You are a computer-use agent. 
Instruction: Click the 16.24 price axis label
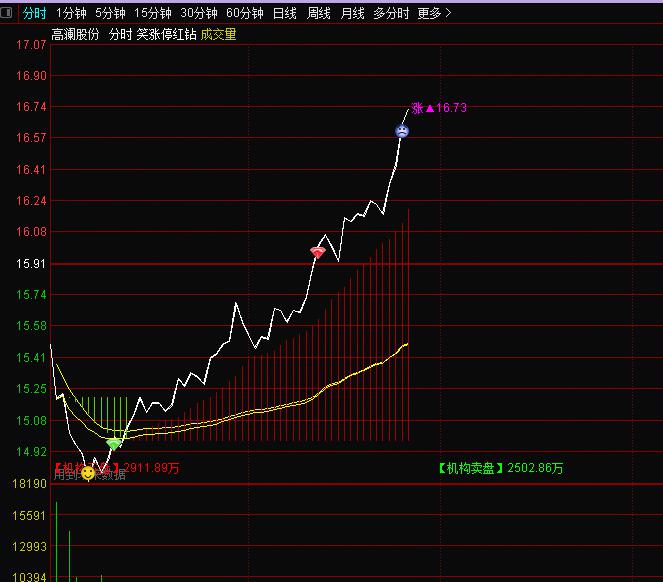(x=31, y=200)
